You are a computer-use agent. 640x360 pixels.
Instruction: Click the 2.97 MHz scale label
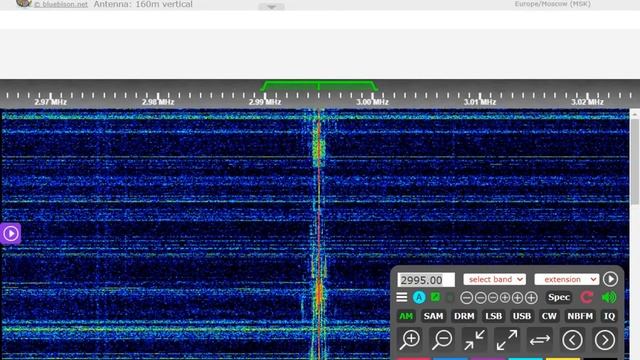(x=50, y=102)
